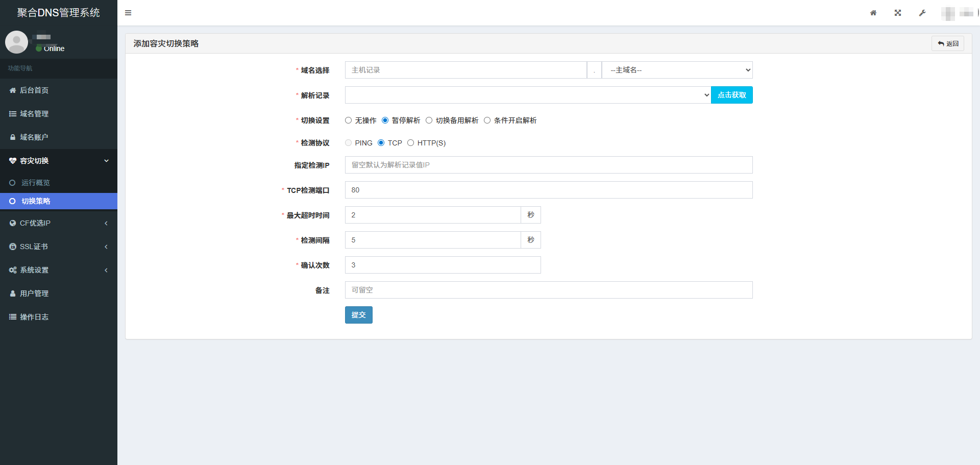Open the 解析记录 dropdown

(x=528, y=95)
